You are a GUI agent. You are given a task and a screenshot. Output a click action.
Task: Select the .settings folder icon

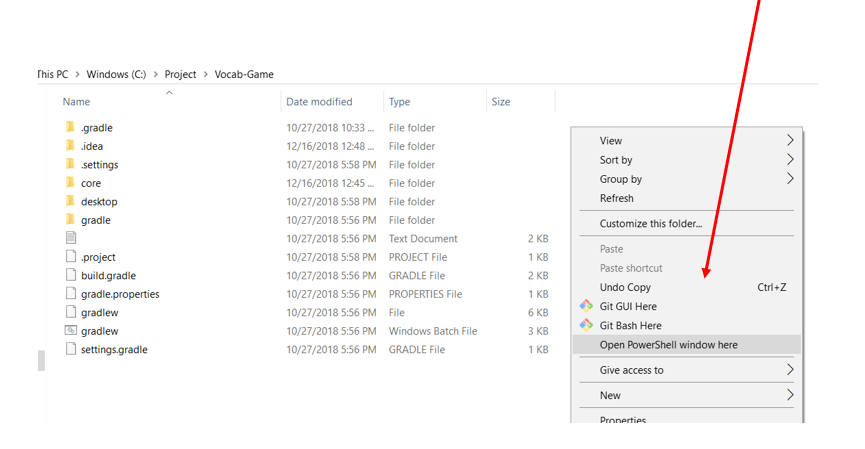coord(70,164)
